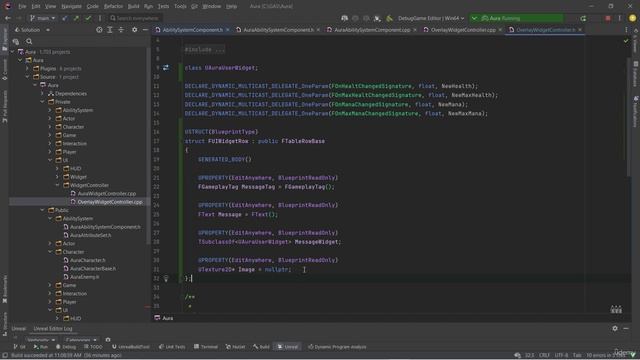Open Dynamic Program Analysis tool window

[337, 347]
